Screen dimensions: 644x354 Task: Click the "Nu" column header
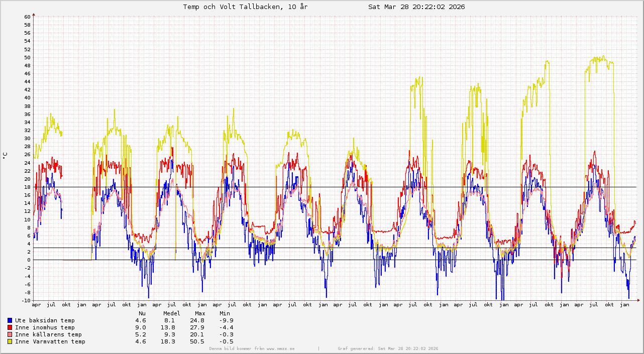(x=142, y=313)
